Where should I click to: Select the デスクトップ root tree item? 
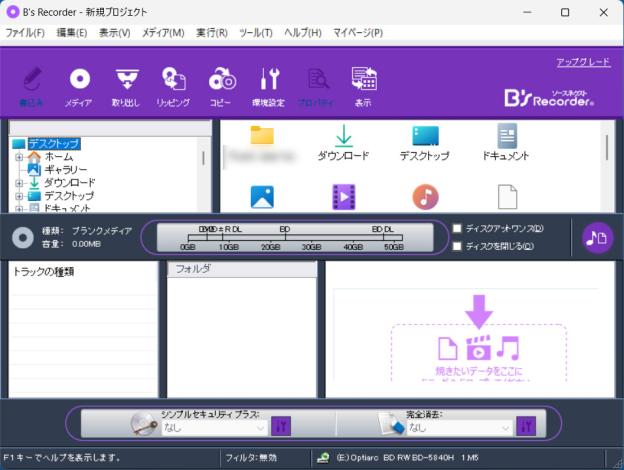54,144
